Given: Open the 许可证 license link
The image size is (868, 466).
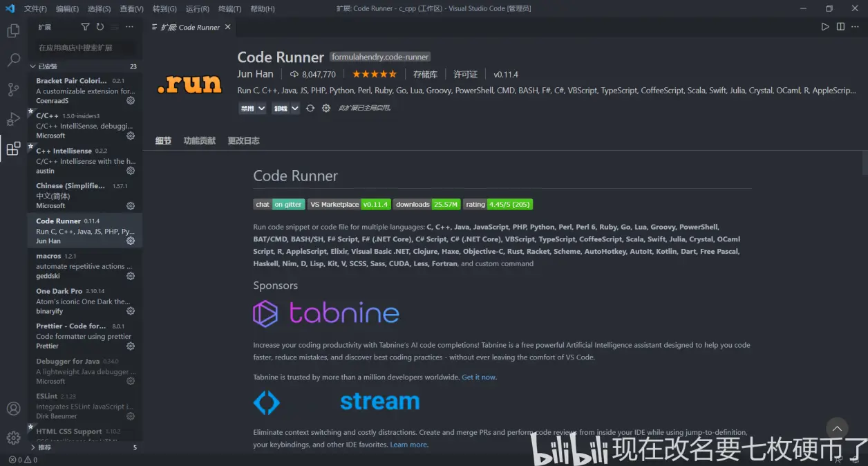Looking at the screenshot, I should (x=466, y=74).
